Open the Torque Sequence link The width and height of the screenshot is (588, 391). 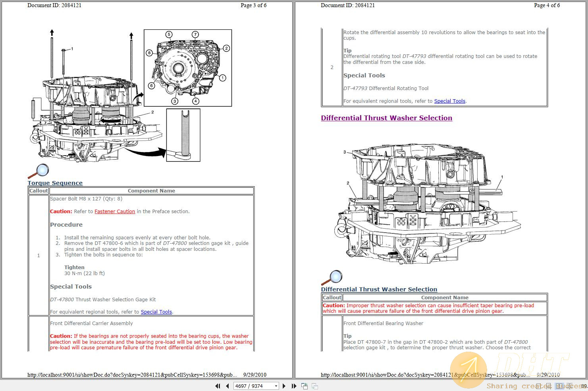coord(55,183)
